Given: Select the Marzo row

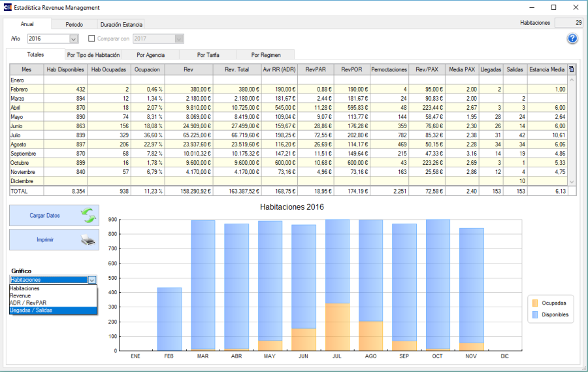Looking at the screenshot, I should pos(289,98).
